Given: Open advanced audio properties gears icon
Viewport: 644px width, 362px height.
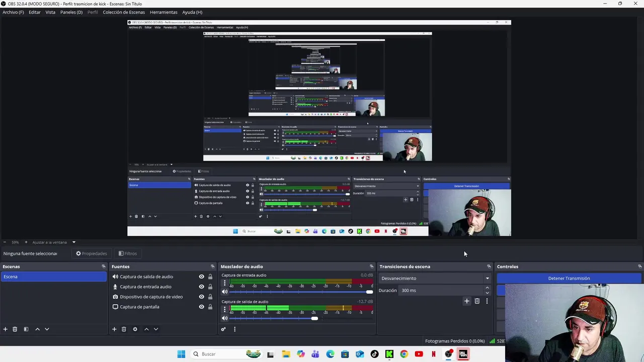Looking at the screenshot, I should 223,329.
